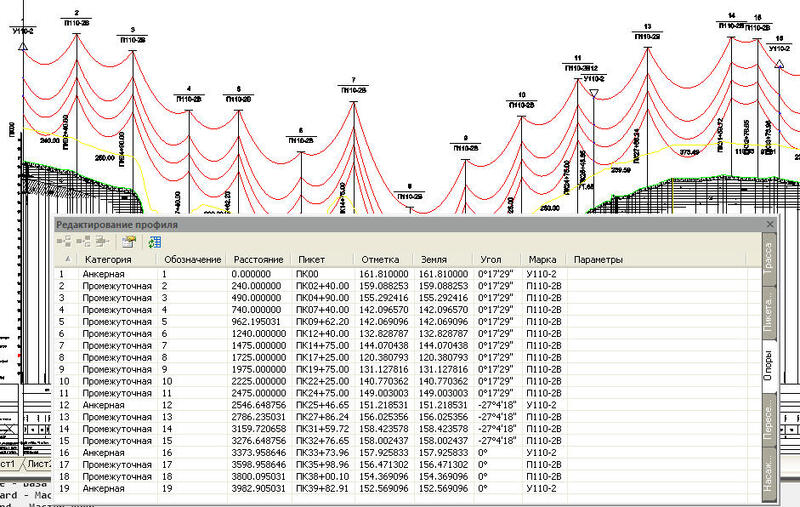
Task: Sort by the Категория column header
Action: coord(108,260)
